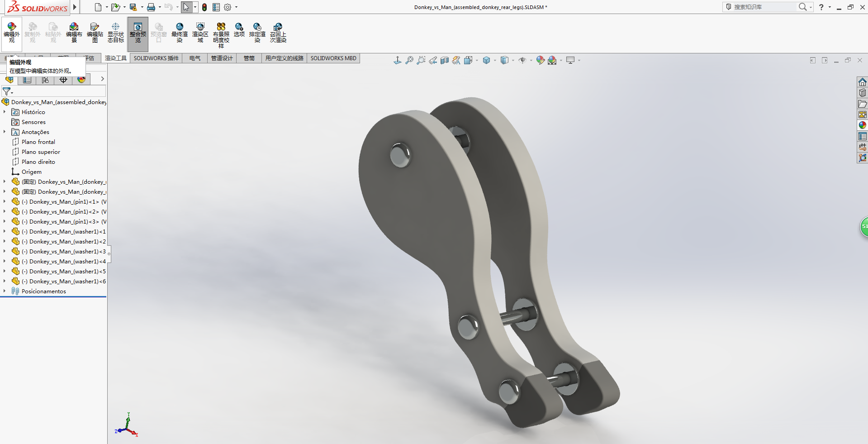
Task: Switch to 渲染工具 tab
Action: (116, 58)
